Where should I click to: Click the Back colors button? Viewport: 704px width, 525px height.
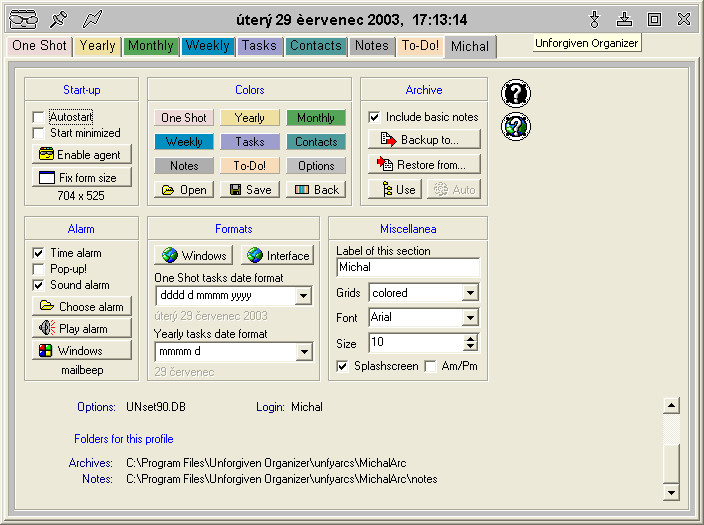pos(316,190)
